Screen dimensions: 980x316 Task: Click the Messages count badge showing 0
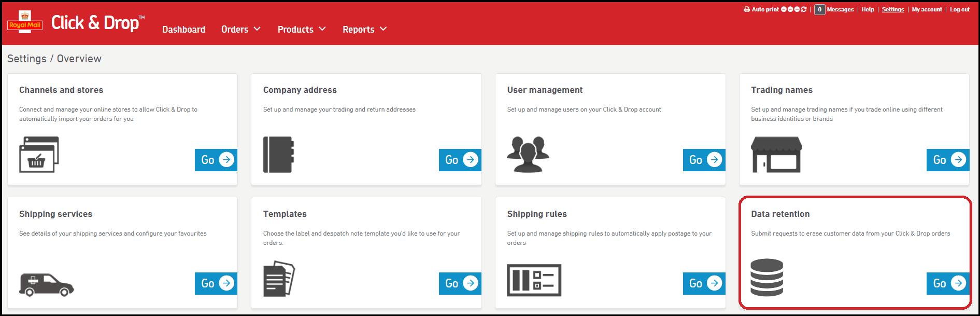pyautogui.click(x=819, y=9)
